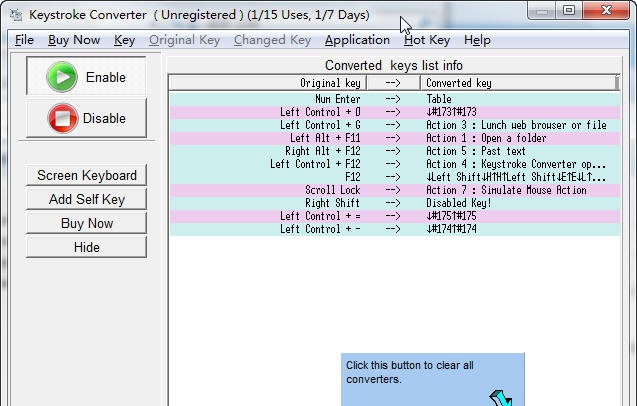Click the '↓#175↑#175' converted key cell
Screen dimensions: 637x406
click(451, 216)
